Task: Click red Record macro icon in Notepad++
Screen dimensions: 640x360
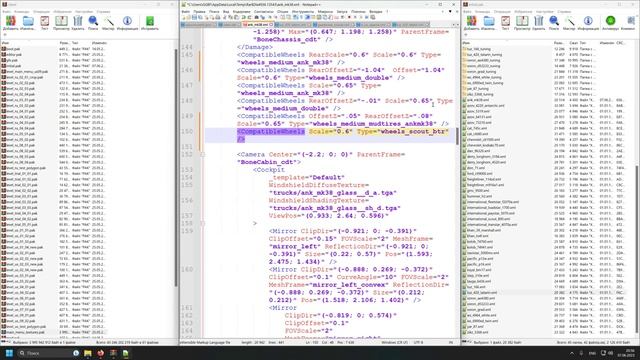Action: coord(349,18)
